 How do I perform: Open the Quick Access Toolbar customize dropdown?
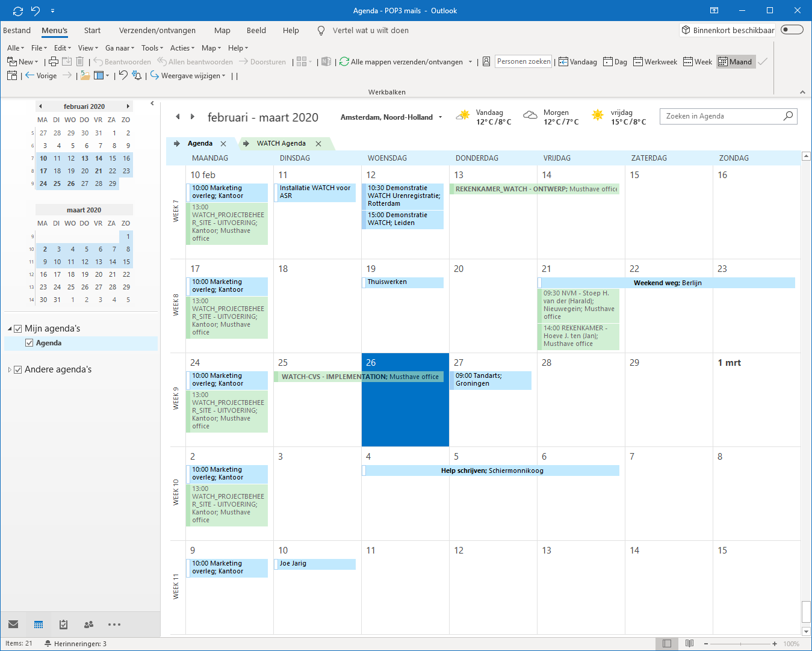coord(53,11)
